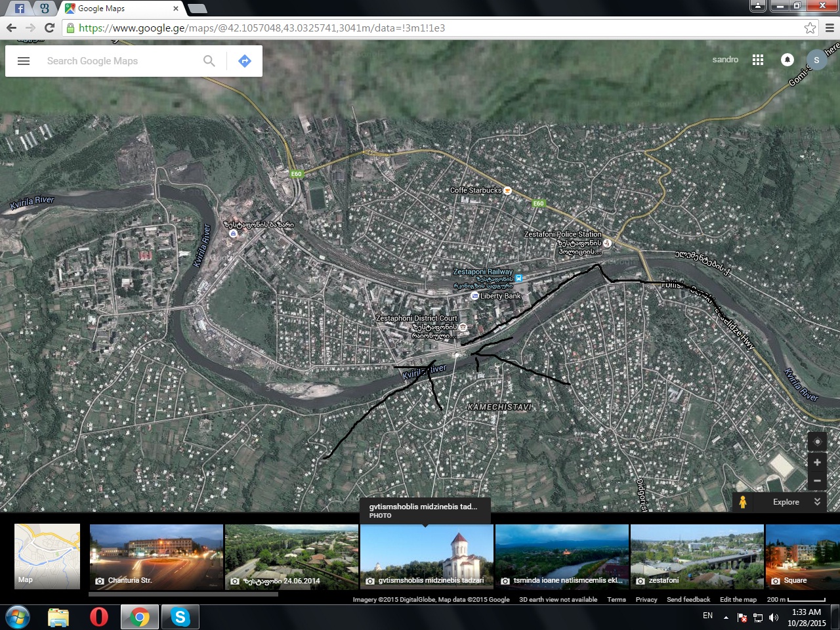
Task: Open Skype from the taskbar
Action: tap(180, 618)
